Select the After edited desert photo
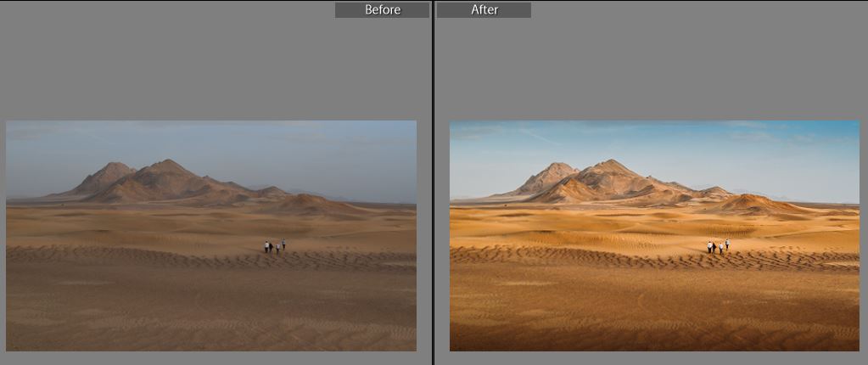Image resolution: width=868 pixels, height=365 pixels. tap(654, 236)
